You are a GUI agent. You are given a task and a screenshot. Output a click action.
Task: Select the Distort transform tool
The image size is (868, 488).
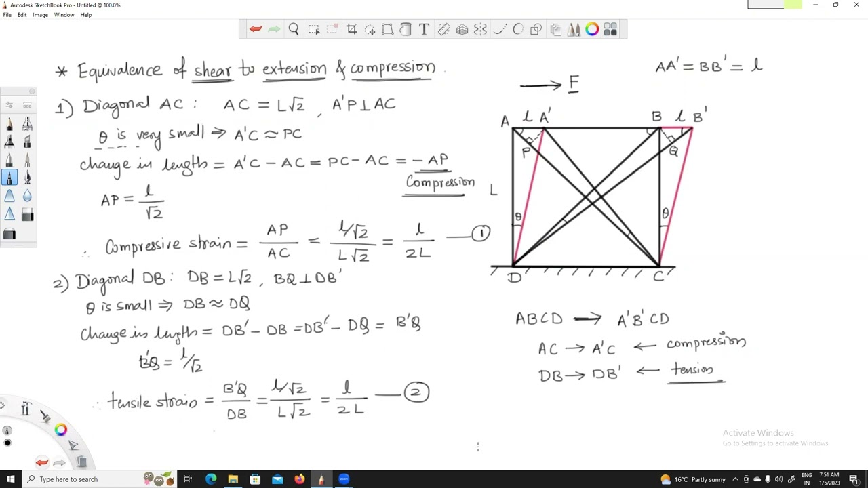click(x=387, y=29)
